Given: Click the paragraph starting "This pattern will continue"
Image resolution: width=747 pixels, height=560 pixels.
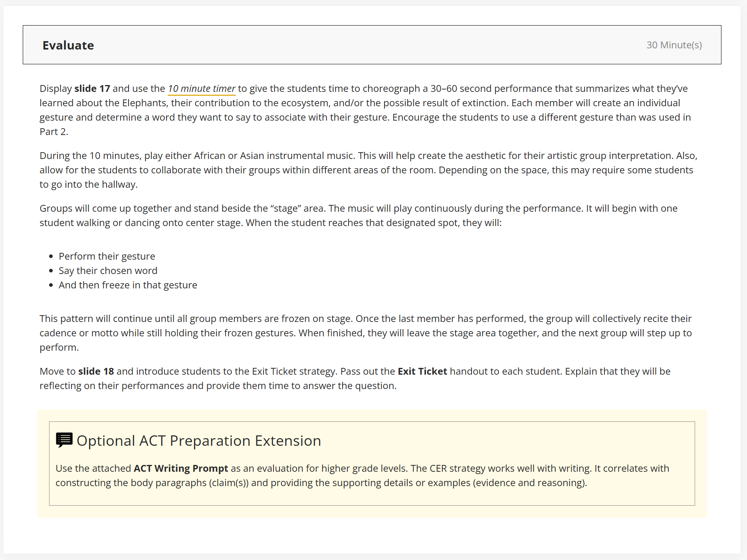Looking at the screenshot, I should (365, 333).
